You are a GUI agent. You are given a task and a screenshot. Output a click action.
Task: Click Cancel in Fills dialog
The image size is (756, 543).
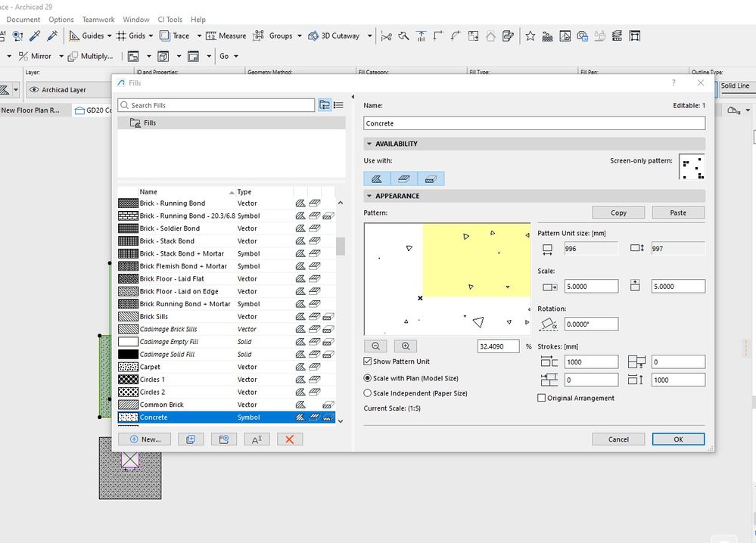click(x=618, y=439)
